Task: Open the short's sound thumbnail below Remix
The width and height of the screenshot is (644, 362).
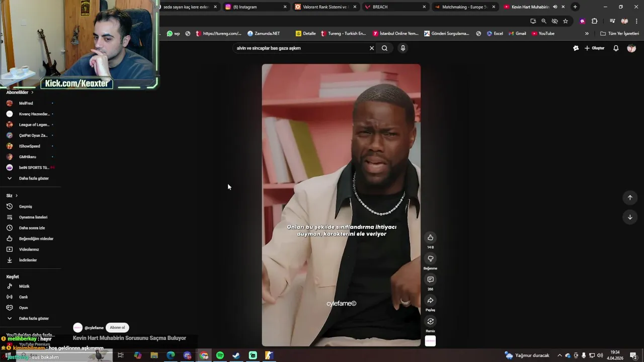Action: [430, 341]
